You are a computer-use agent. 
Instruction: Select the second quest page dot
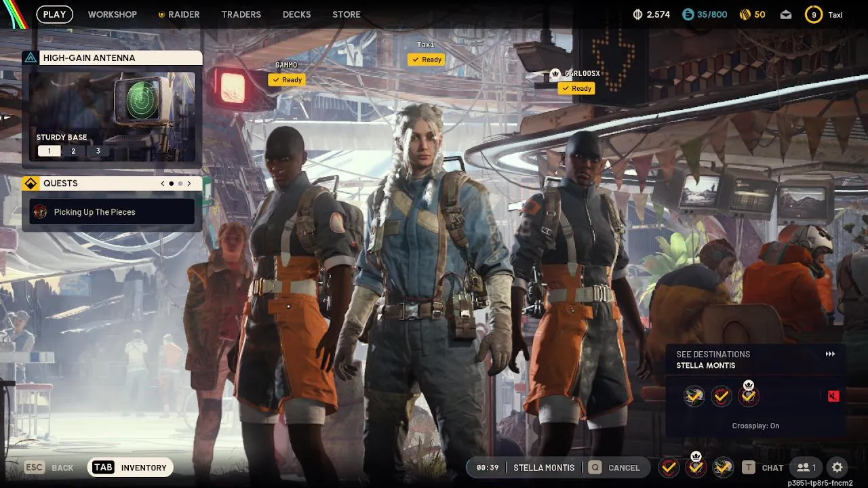180,184
